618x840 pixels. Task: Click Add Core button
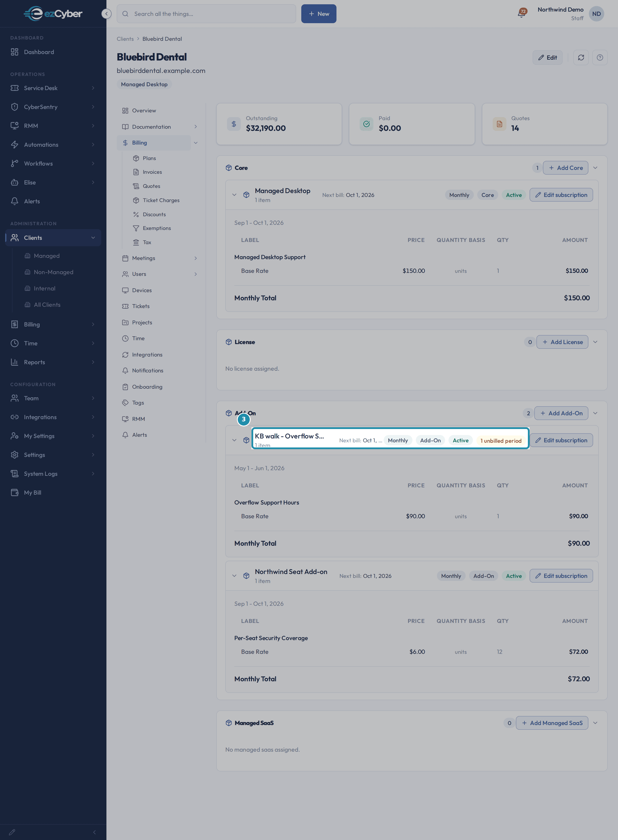pos(565,168)
